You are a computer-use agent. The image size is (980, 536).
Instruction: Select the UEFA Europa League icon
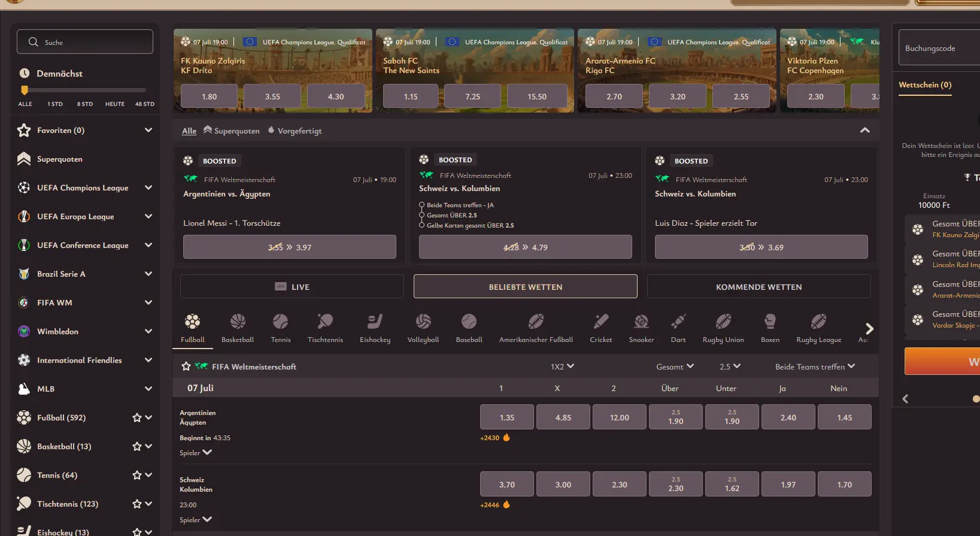[x=24, y=216]
